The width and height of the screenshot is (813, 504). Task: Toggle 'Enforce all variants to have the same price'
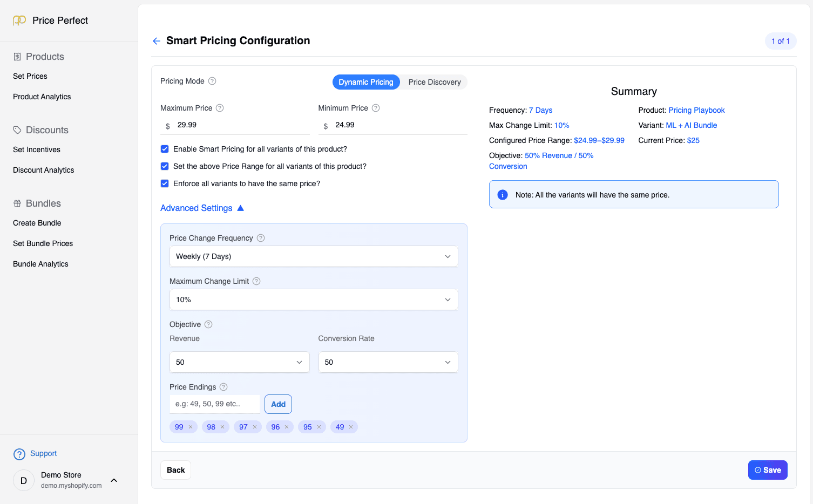[165, 183]
